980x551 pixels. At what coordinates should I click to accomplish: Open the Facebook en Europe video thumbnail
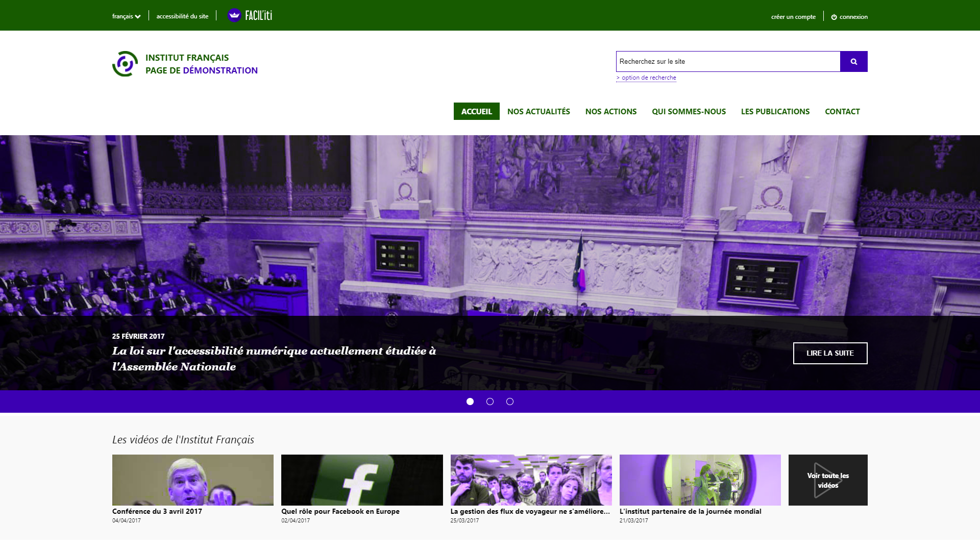[362, 480]
